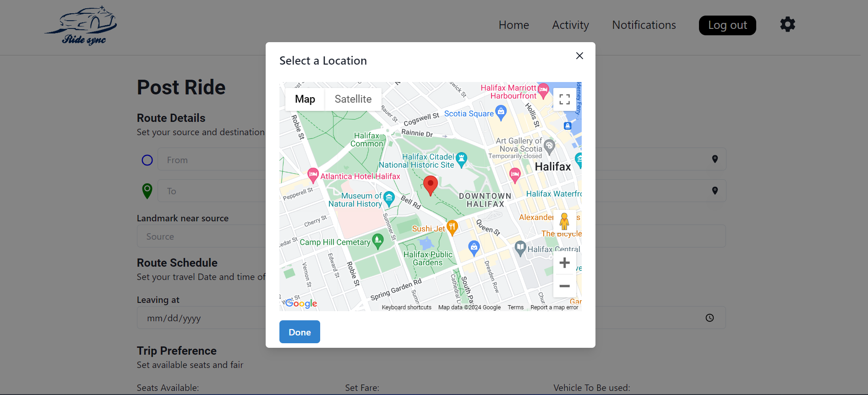The height and width of the screenshot is (395, 868).
Task: Click the pink hotel marker near Halifax label
Action: coord(515,175)
